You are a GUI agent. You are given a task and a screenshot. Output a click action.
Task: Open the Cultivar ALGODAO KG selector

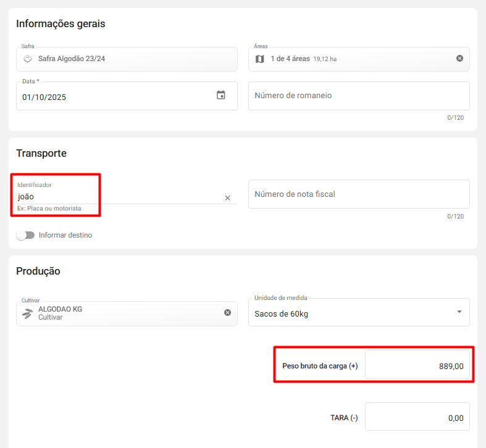click(124, 313)
